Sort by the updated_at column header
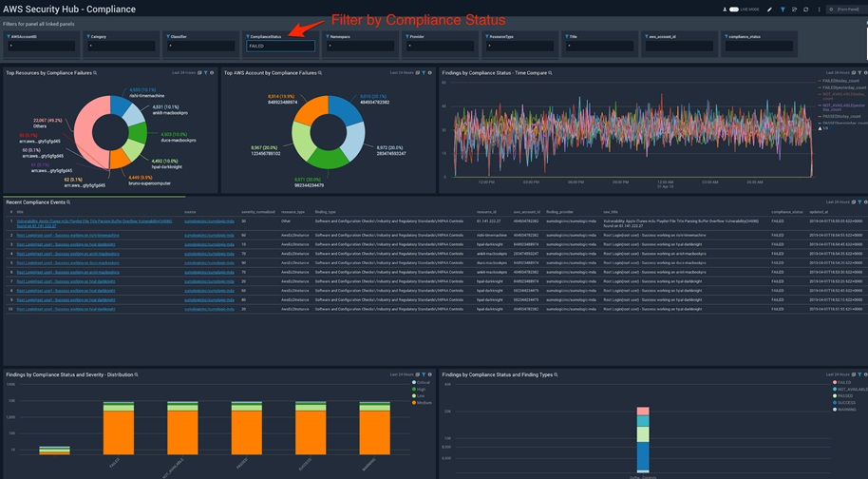The image size is (868, 479). pyautogui.click(x=818, y=212)
